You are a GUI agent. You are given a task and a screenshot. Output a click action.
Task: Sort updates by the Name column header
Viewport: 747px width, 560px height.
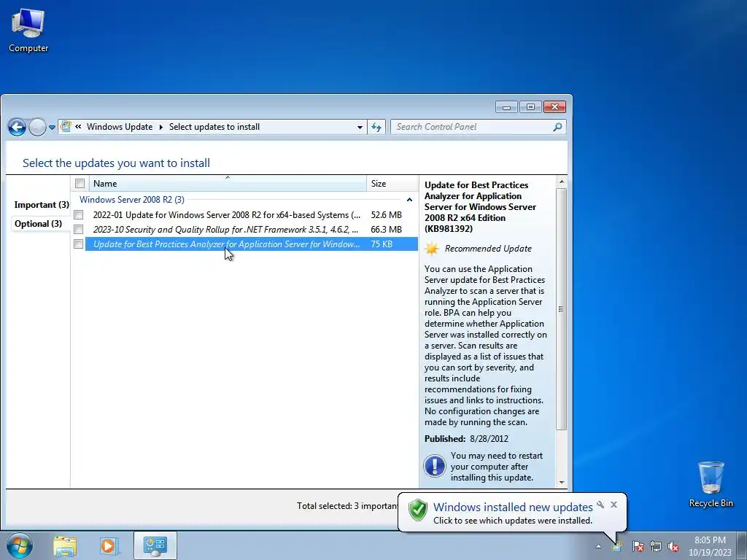coord(228,183)
